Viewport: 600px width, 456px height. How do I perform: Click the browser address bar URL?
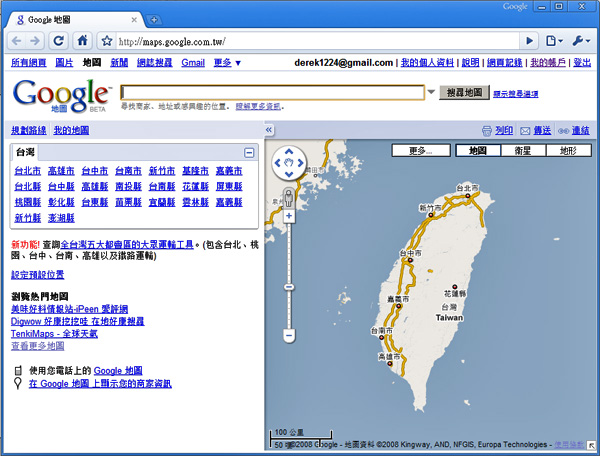pyautogui.click(x=172, y=41)
